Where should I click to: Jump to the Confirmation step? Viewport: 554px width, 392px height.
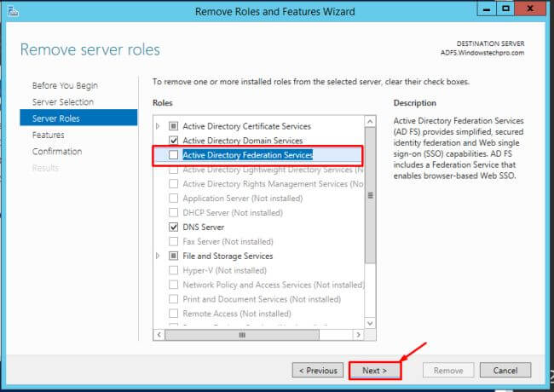tap(57, 152)
